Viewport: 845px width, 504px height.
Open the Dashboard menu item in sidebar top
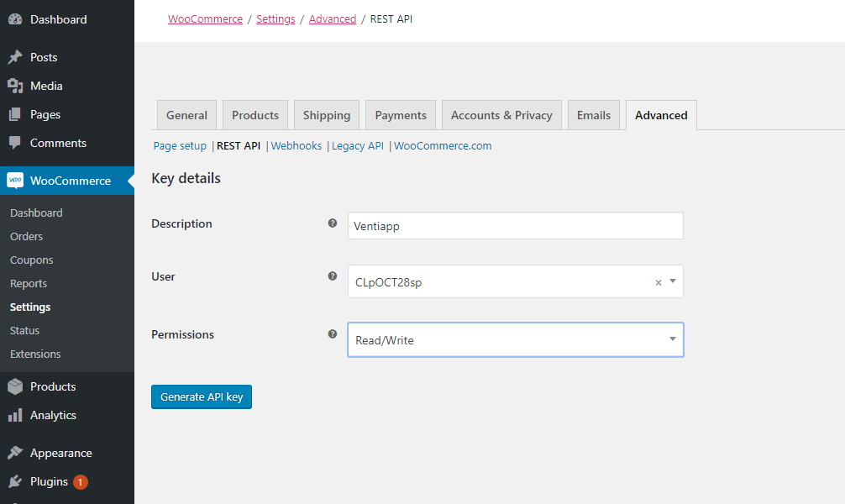click(x=67, y=19)
